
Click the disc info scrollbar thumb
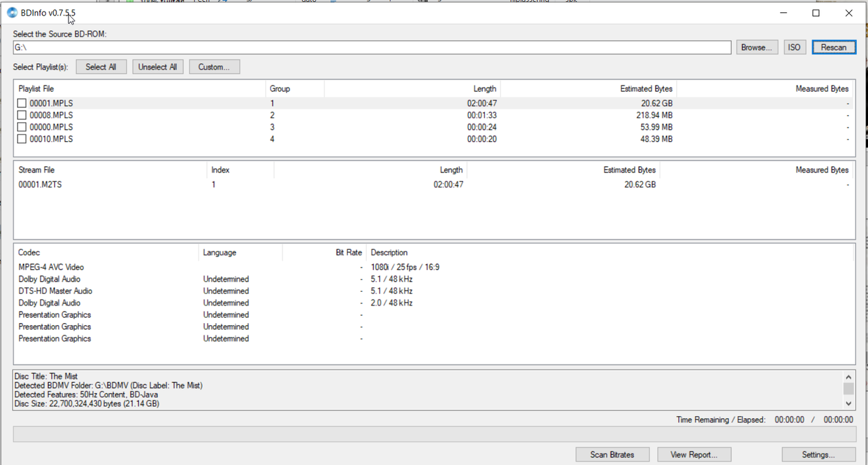coord(848,388)
